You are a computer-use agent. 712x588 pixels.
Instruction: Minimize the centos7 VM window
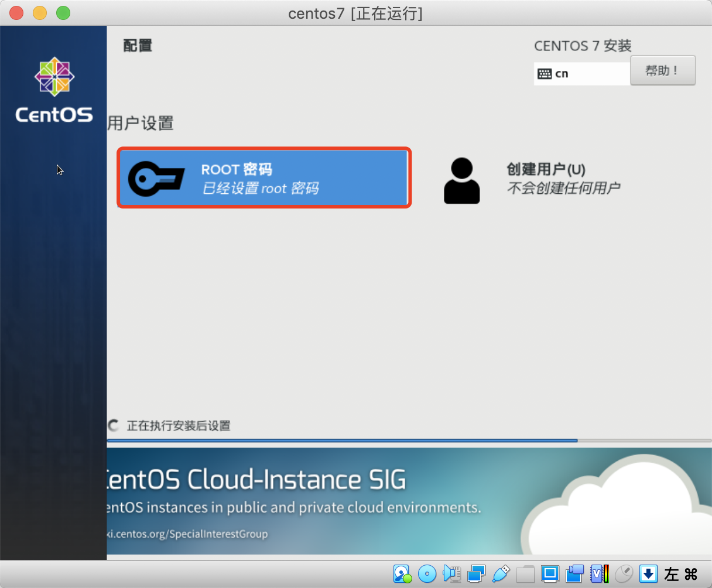(40, 12)
